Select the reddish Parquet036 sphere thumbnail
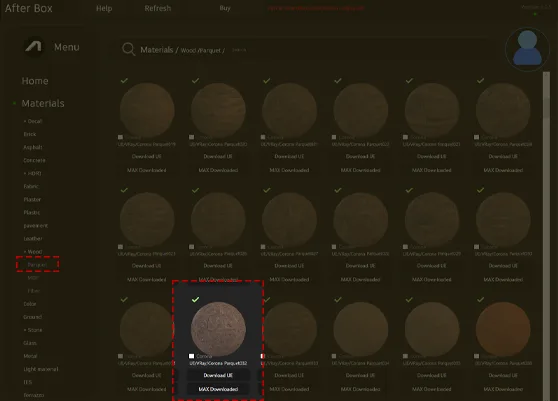Screen dimensions: 558x401 pos(503,329)
